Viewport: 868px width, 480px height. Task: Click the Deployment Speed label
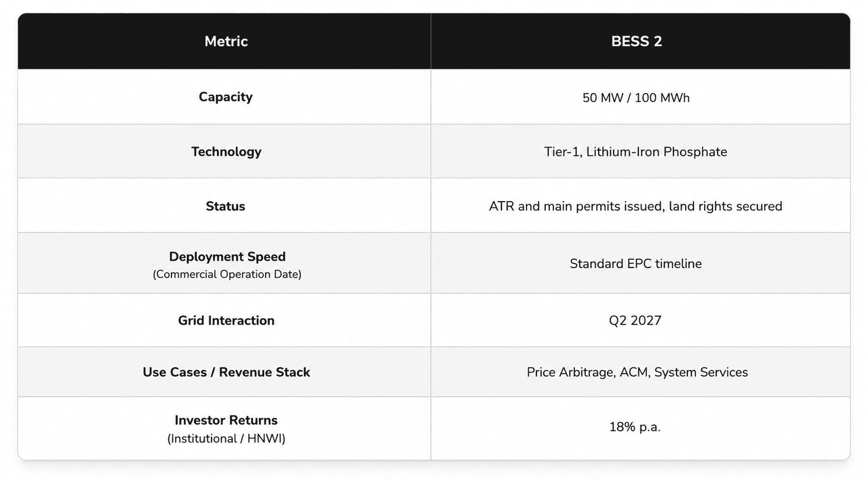coord(227,256)
